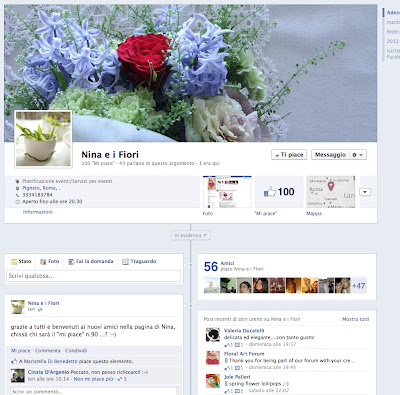Open the Foto album thumbnail
The width and height of the screenshot is (400, 395).
pyautogui.click(x=227, y=192)
